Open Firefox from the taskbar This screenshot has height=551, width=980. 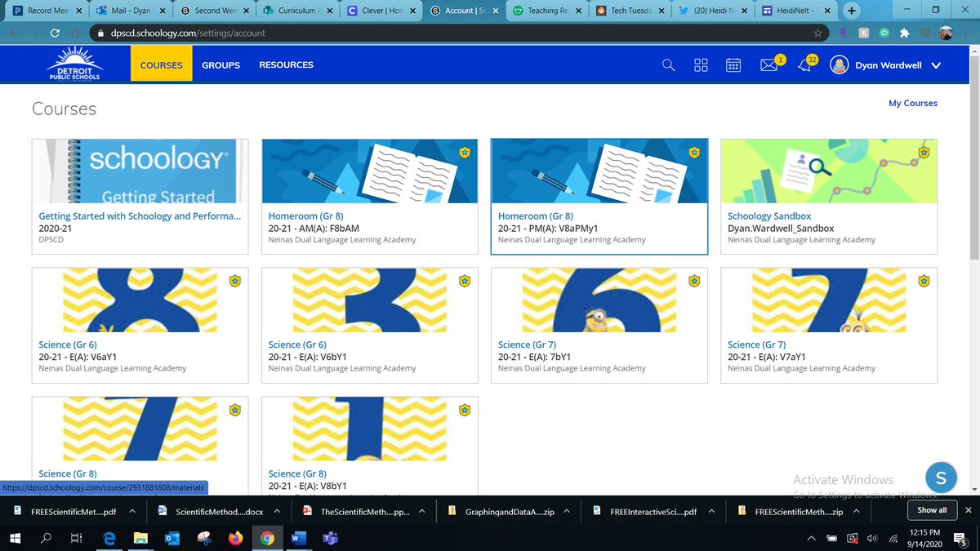[235, 539]
